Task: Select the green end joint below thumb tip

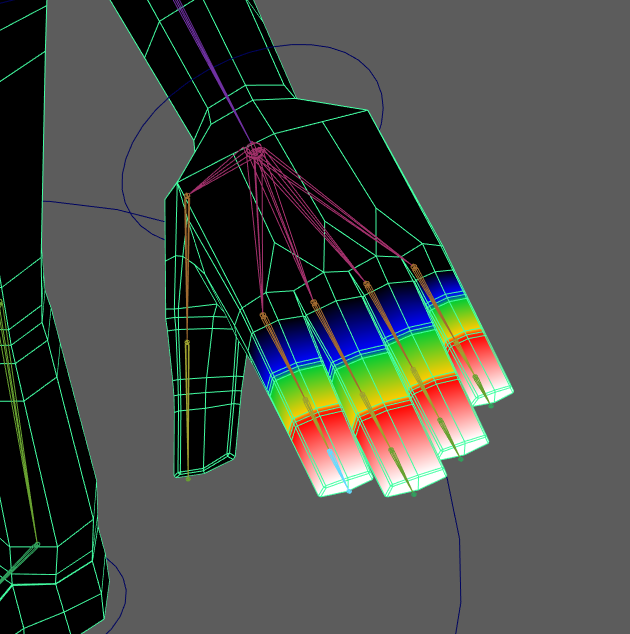Action: pyautogui.click(x=187, y=478)
